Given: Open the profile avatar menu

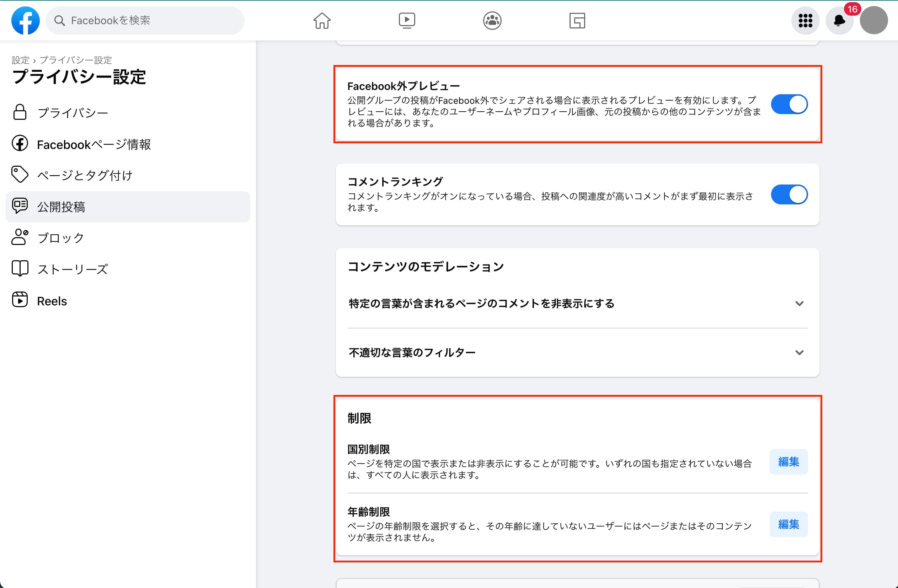Looking at the screenshot, I should [x=873, y=20].
